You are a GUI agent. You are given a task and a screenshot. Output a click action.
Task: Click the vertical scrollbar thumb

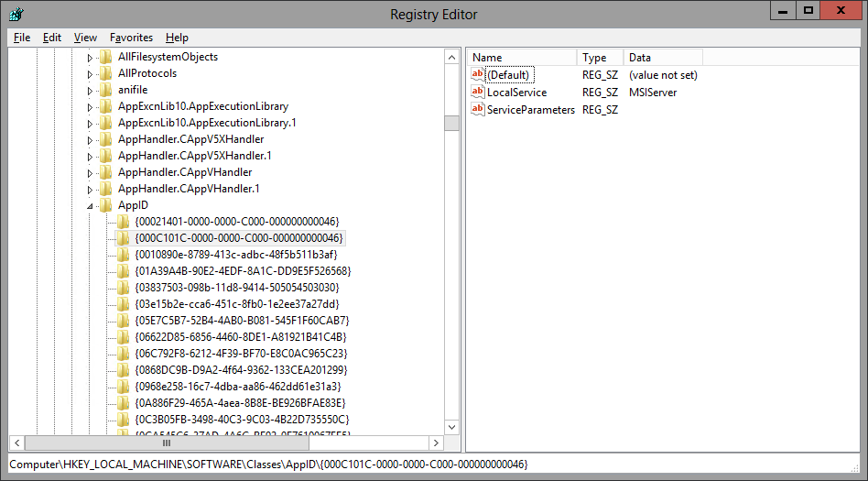click(x=451, y=123)
